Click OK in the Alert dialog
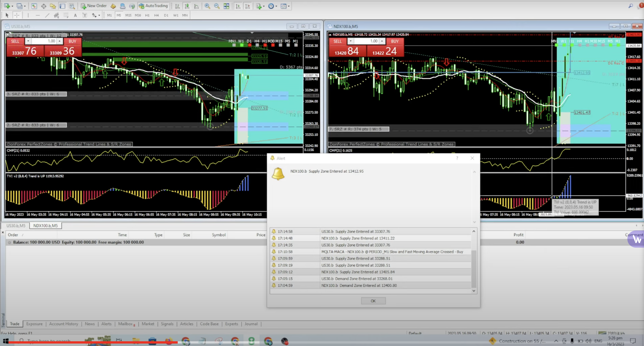Image resolution: width=644 pixels, height=346 pixels. coord(373,301)
